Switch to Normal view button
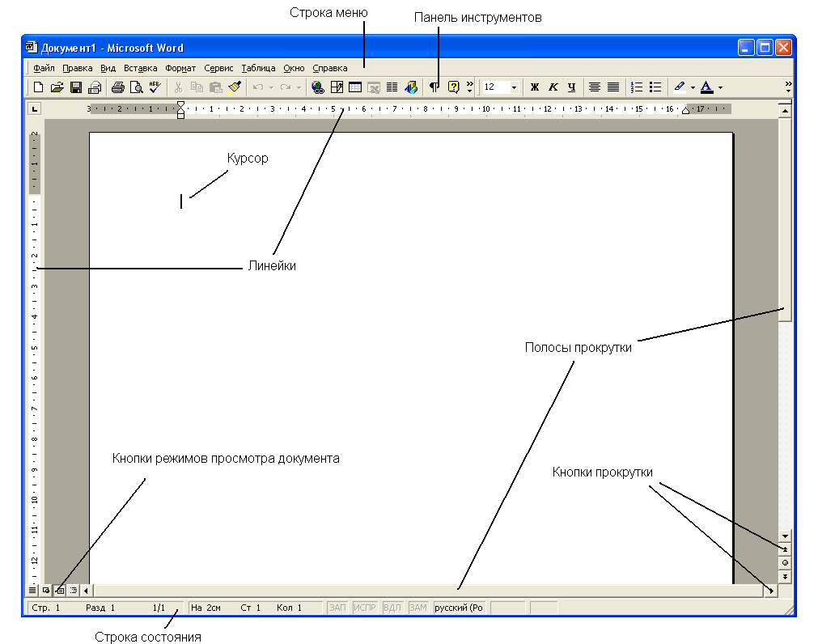This screenshot has height=644, width=818. pos(32,591)
